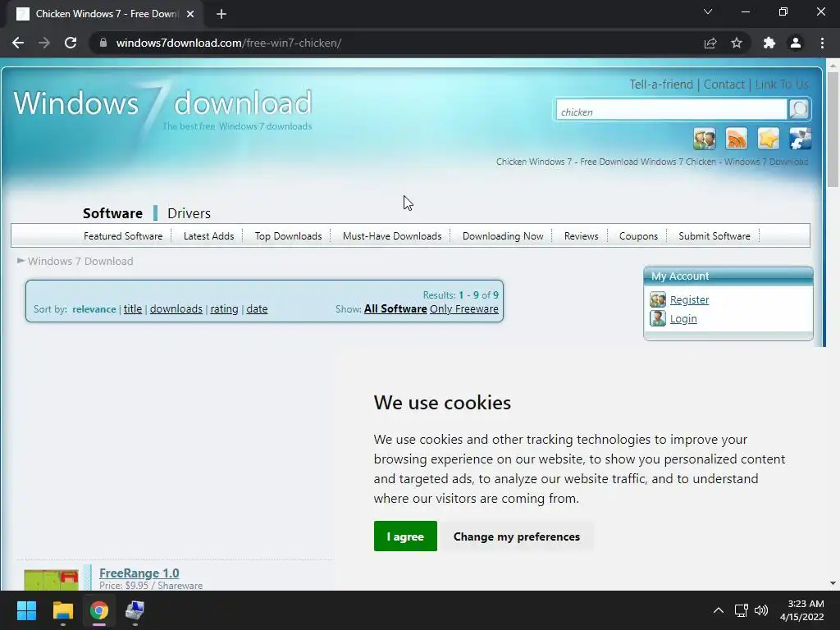Click the Tell-a-friend link
This screenshot has width=840, height=630.
(661, 84)
